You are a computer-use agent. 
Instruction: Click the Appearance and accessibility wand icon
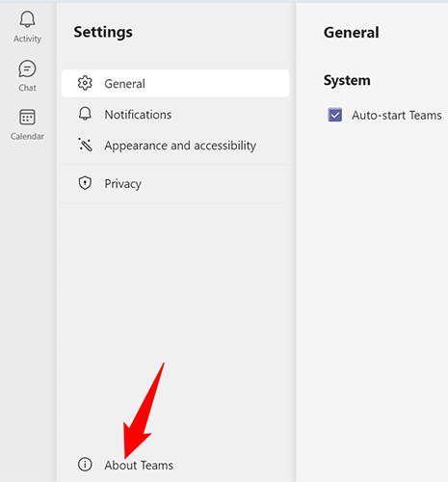85,145
